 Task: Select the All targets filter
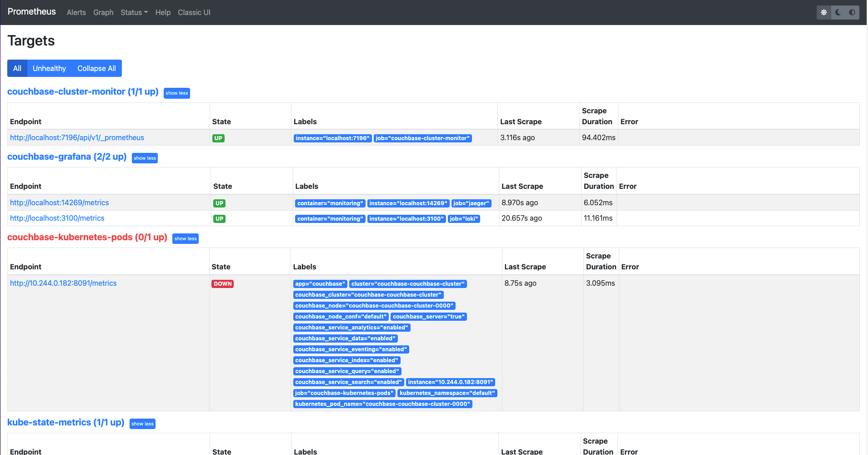[17, 68]
